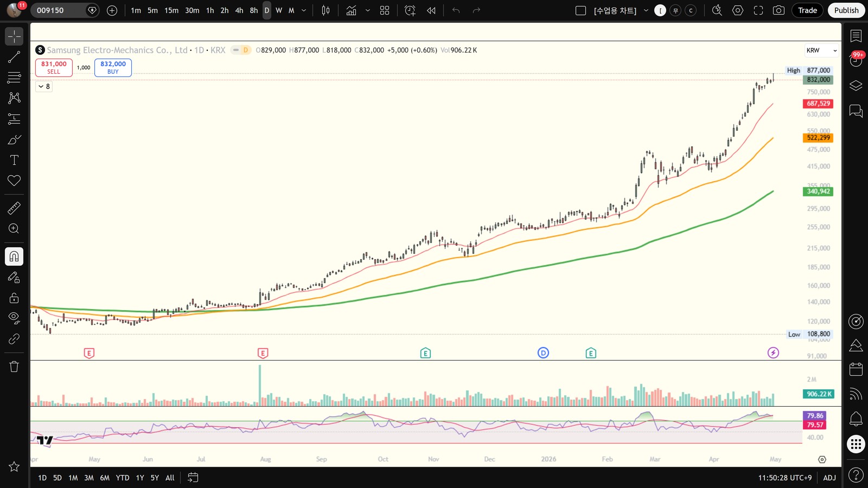Switch to the W weekly timeframe
868x488 pixels.
pyautogui.click(x=279, y=10)
